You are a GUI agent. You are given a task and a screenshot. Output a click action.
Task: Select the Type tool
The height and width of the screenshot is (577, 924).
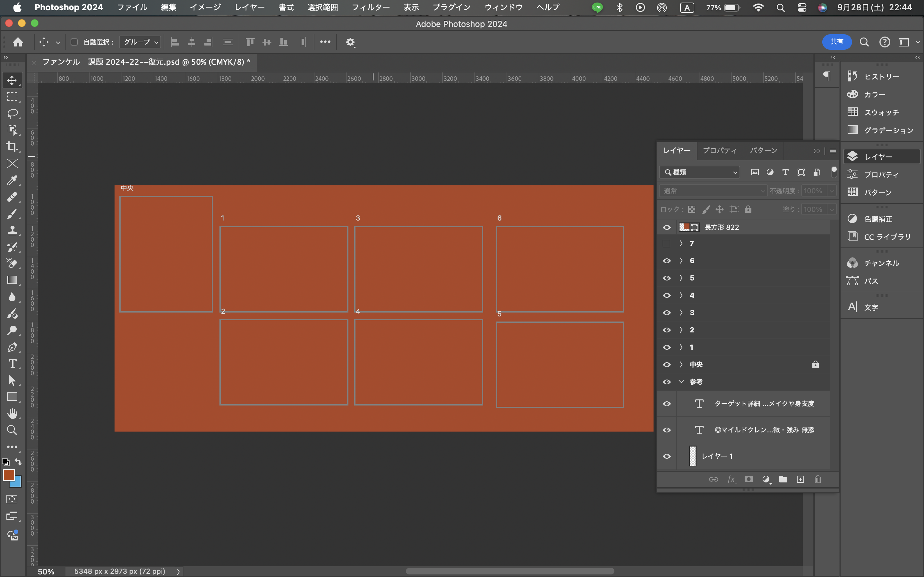12,363
